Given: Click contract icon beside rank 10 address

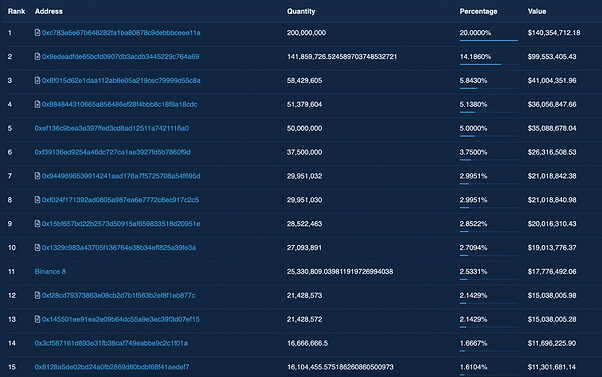Looking at the screenshot, I should click(x=37, y=247).
